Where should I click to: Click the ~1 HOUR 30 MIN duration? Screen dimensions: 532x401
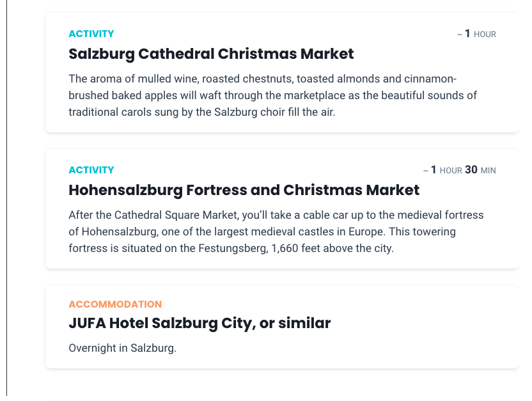tap(459, 170)
